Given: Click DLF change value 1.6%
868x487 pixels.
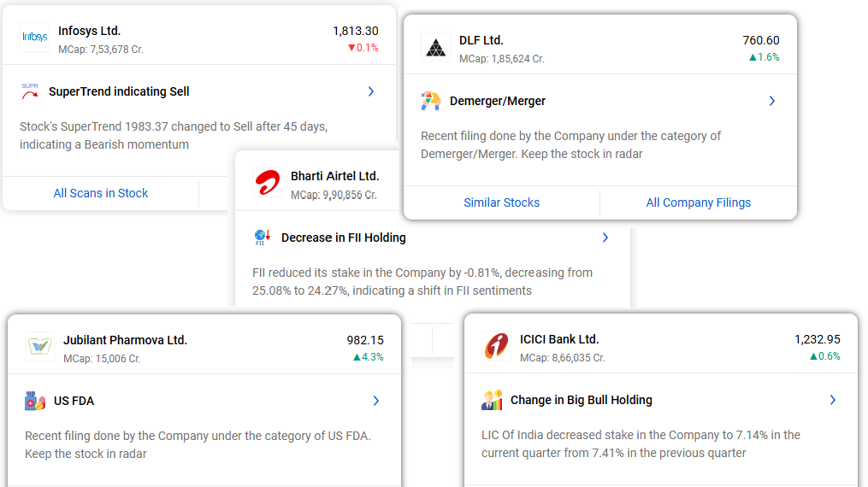Looking at the screenshot, I should pyautogui.click(x=764, y=57).
